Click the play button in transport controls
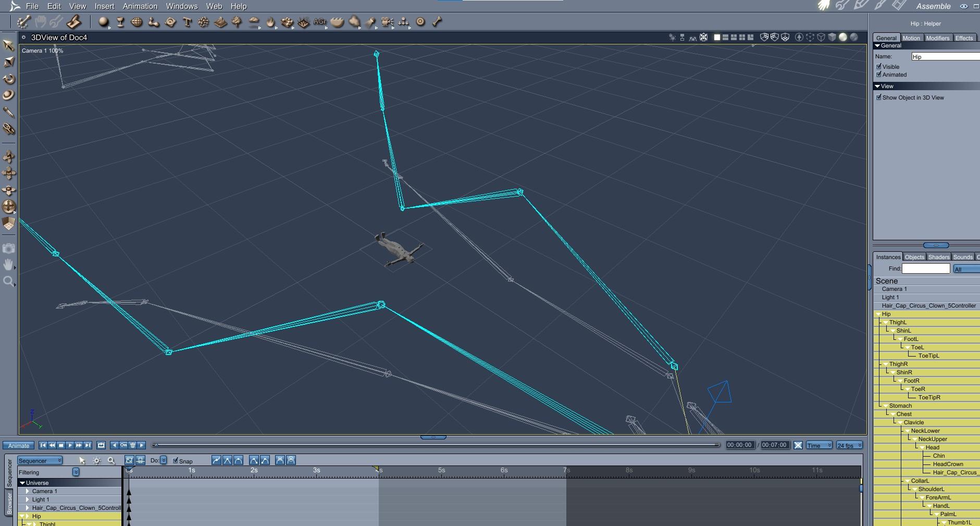Screen dimensions: 980x526 [x=70, y=445]
